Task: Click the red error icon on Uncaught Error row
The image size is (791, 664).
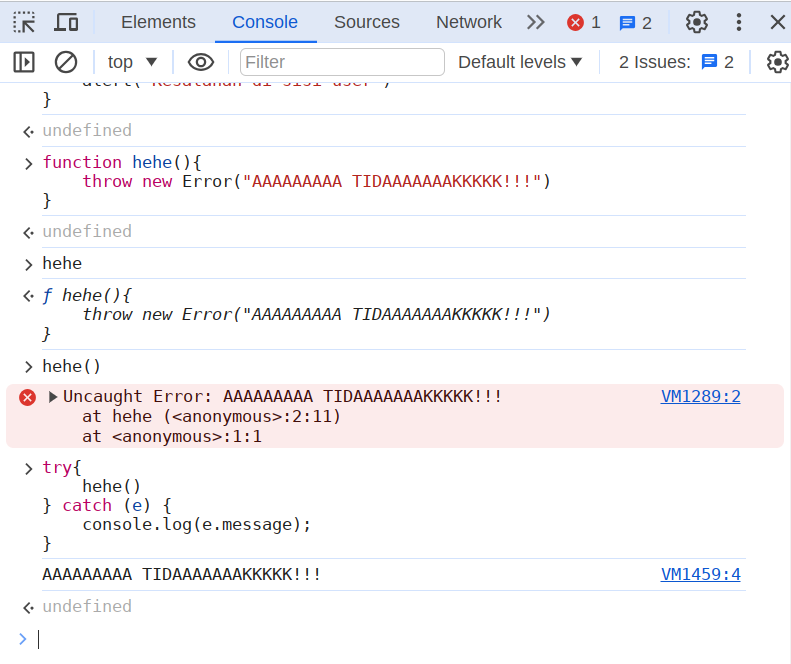Action: point(27,398)
